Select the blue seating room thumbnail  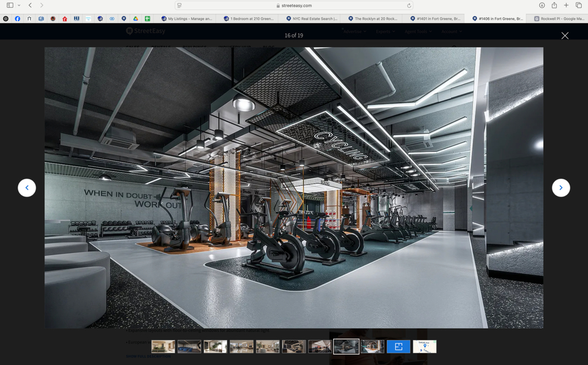pyautogui.click(x=189, y=346)
